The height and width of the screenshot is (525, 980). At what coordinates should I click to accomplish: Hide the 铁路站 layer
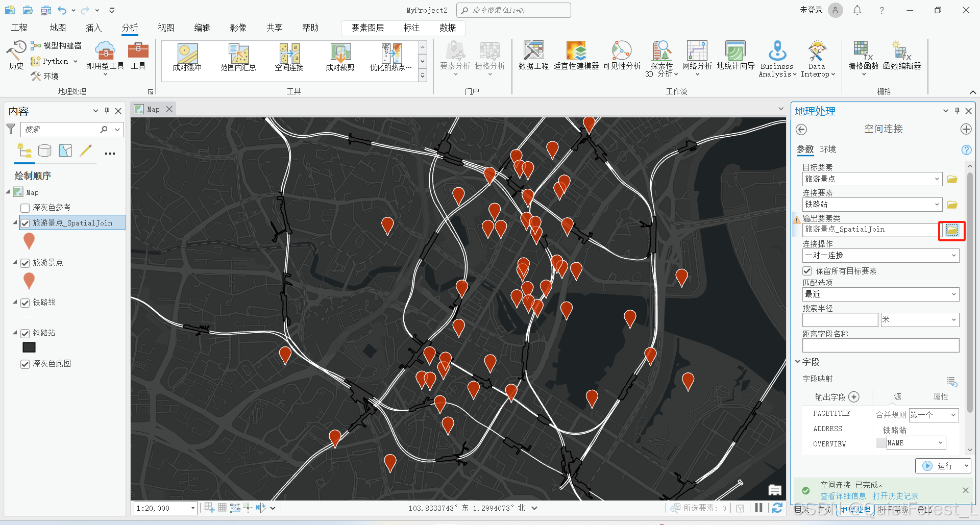point(25,333)
